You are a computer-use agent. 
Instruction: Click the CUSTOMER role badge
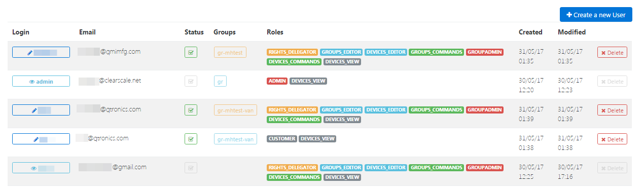tap(282, 139)
